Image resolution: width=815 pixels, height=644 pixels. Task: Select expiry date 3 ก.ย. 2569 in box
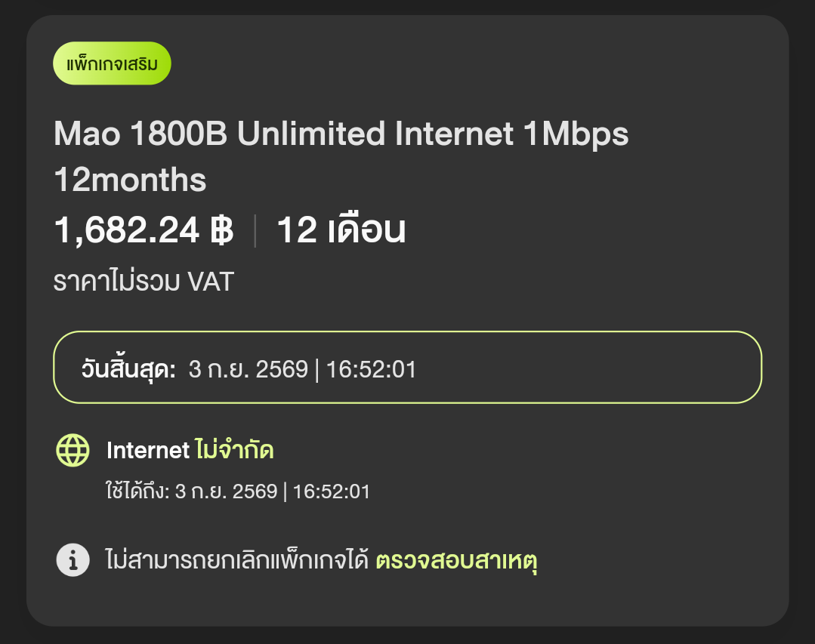coord(248,369)
